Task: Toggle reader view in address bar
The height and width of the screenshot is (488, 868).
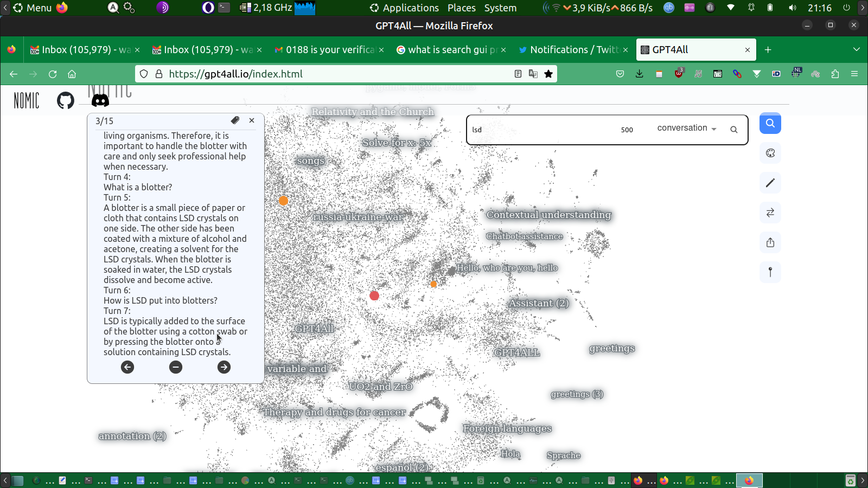Action: [x=518, y=74]
